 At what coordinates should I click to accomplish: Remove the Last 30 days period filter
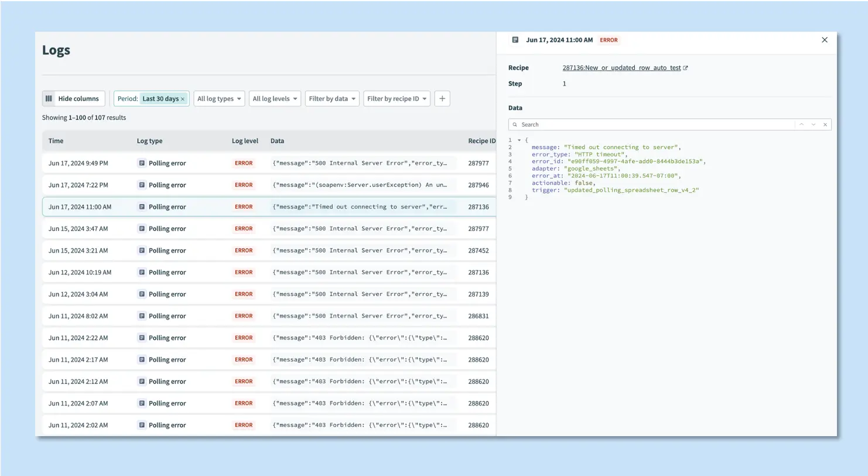[182, 98]
